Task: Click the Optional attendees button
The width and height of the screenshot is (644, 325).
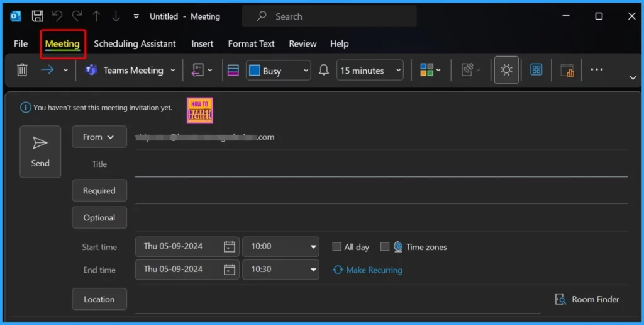Action: [99, 218]
